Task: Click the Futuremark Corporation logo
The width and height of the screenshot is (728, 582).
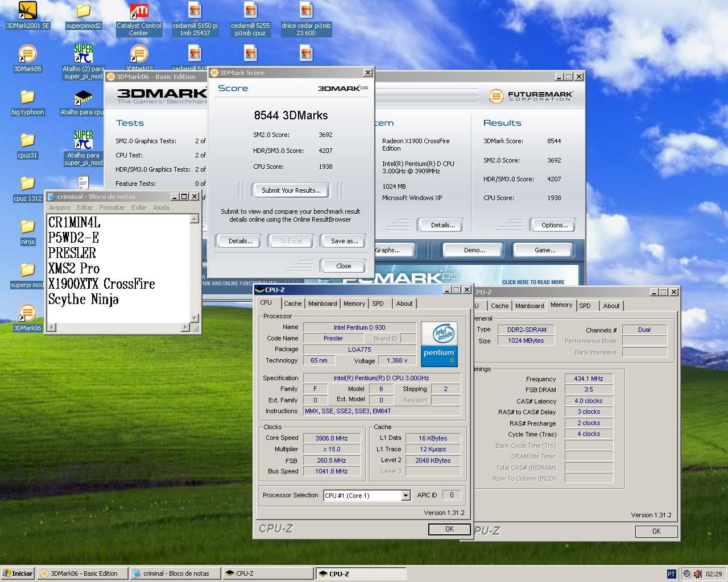Action: point(531,96)
